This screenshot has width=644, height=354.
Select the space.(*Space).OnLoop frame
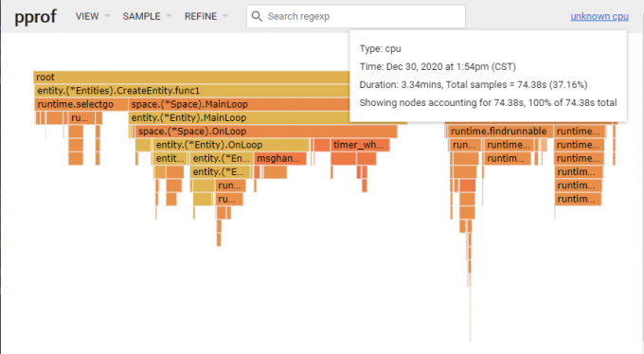point(266,132)
